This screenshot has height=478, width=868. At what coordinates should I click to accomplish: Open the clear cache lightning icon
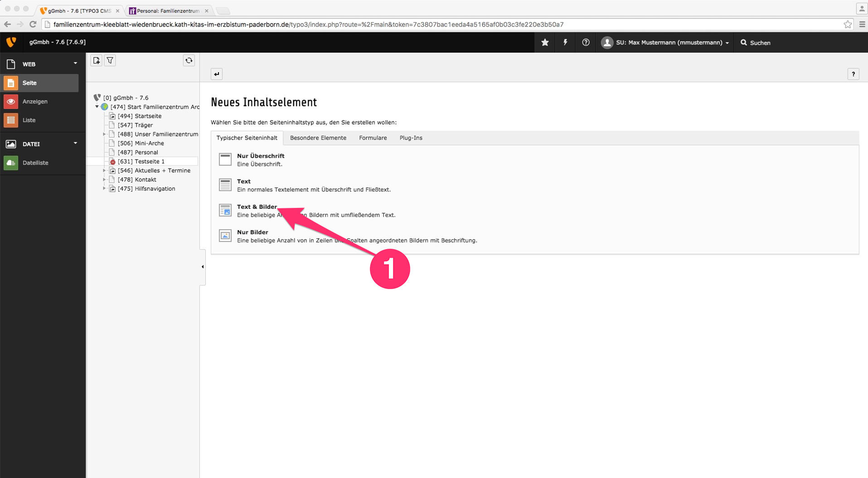(x=565, y=43)
